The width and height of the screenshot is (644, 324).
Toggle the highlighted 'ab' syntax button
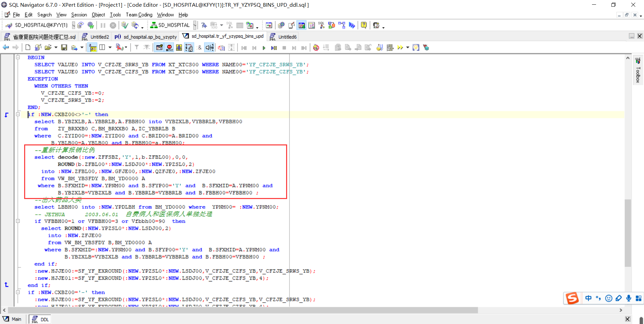[x=93, y=48]
